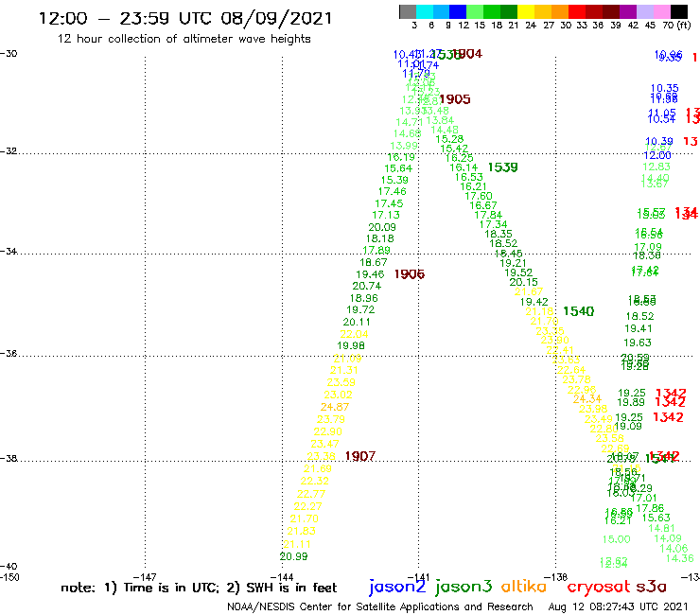Select the blue value '12.00'

click(x=657, y=155)
